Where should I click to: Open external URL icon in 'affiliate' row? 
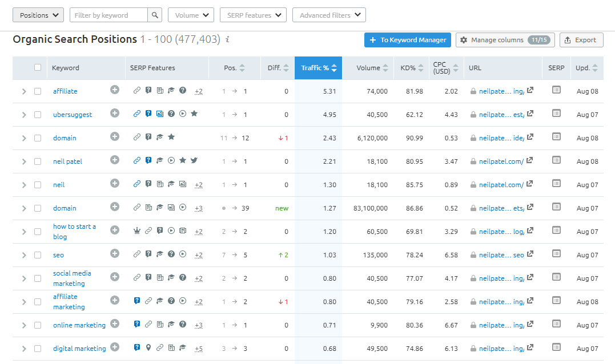(530, 90)
